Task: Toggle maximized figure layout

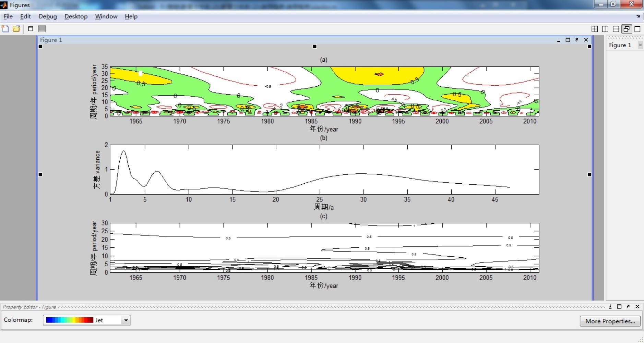Action: [637, 29]
